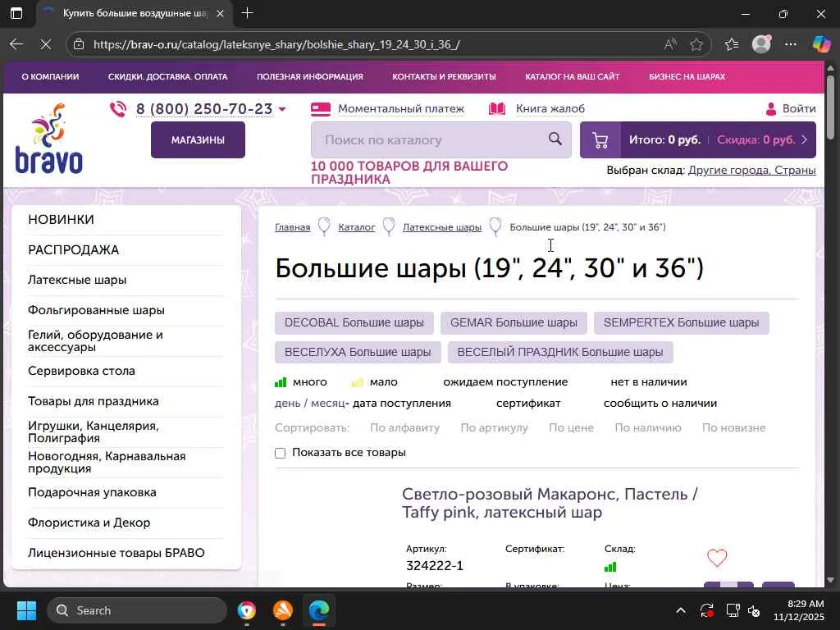Screen dimensions: 840x630
Task: Click the colorful circular taskbar app icon
Action: coord(246,609)
